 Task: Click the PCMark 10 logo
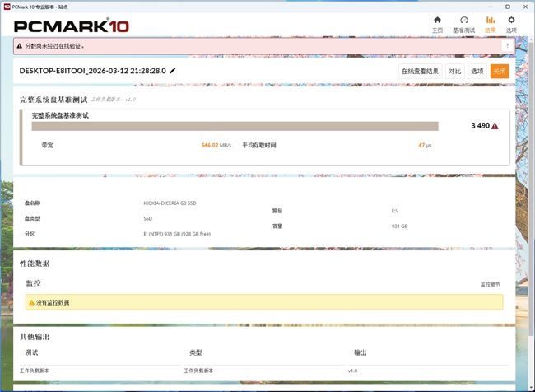[x=72, y=26]
